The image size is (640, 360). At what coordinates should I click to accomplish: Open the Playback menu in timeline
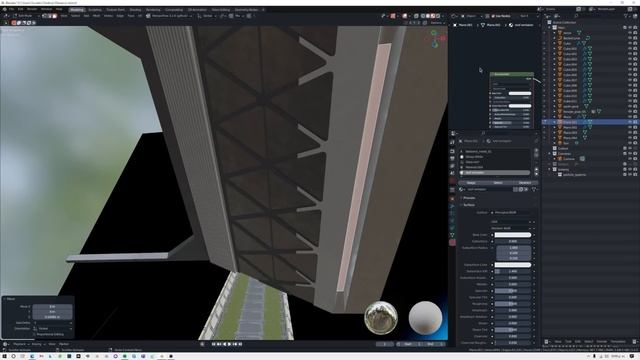[x=19, y=344]
